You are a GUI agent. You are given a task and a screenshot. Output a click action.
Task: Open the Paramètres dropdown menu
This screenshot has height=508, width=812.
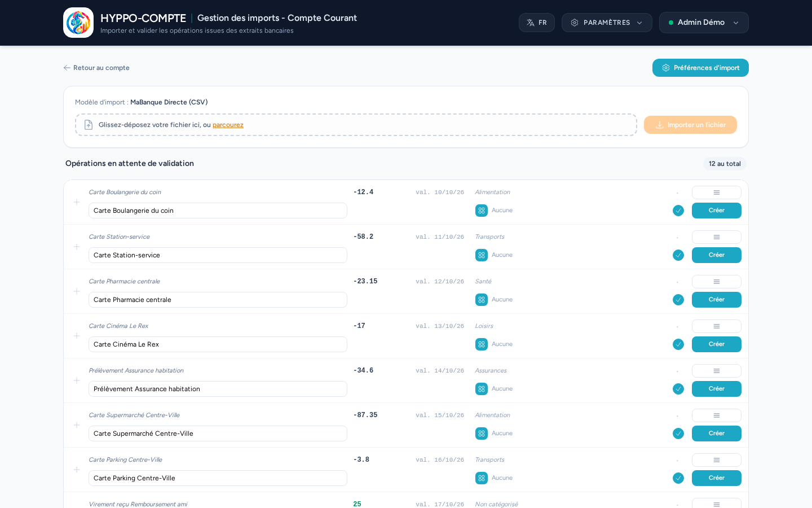607,23
